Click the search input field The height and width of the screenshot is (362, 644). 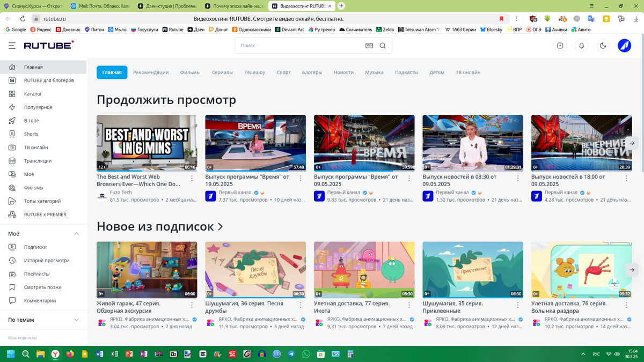click(x=295, y=46)
